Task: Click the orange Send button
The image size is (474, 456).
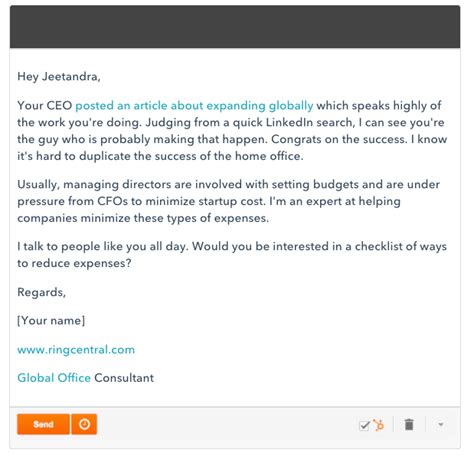Action: [43, 424]
